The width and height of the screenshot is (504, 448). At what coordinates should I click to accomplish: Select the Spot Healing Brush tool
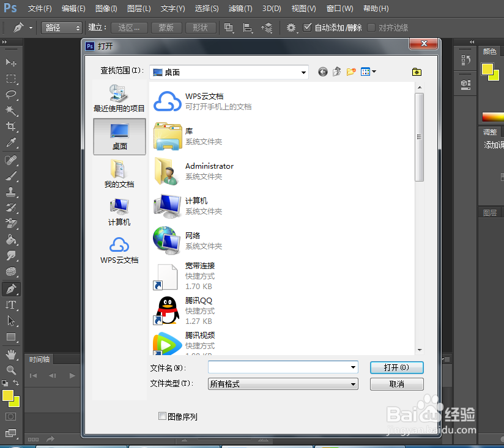point(11,160)
